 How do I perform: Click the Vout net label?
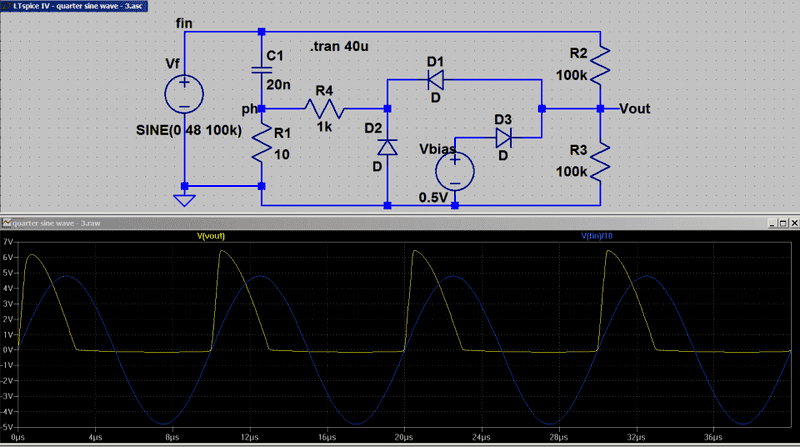point(635,109)
